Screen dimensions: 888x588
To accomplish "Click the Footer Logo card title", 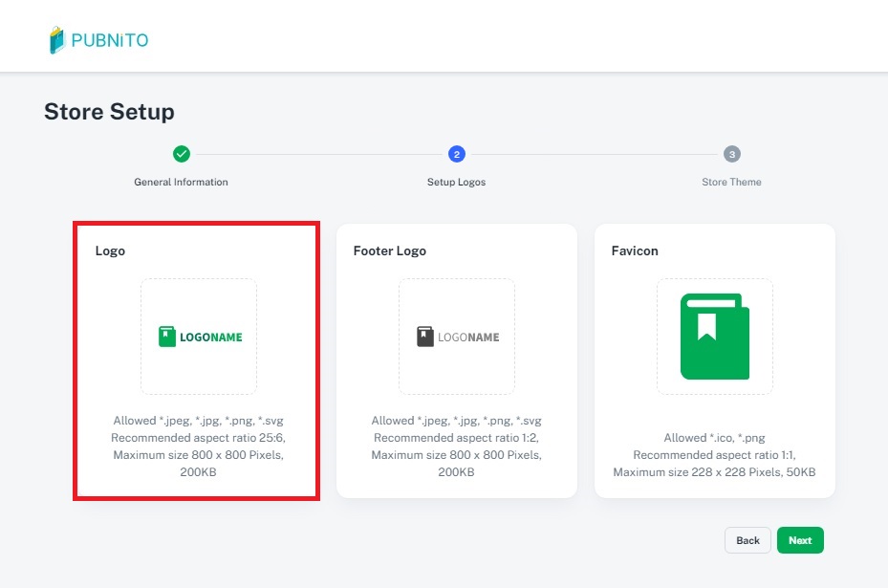I will [389, 251].
